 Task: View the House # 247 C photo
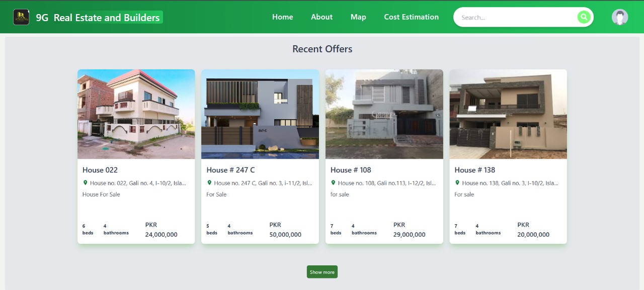click(x=260, y=114)
